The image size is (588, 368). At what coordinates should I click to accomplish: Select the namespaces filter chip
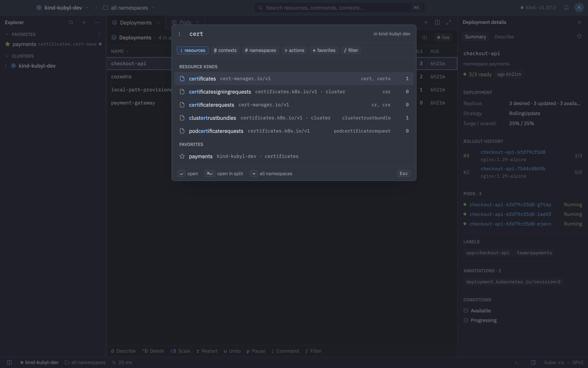pos(261,50)
